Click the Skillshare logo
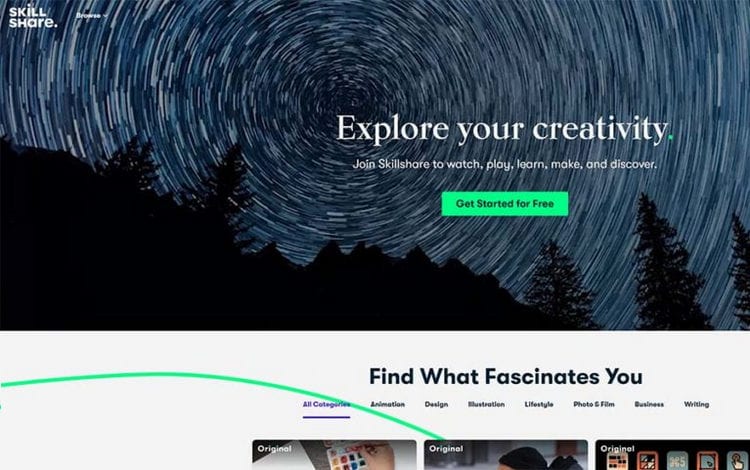750x470 pixels. coord(33,16)
